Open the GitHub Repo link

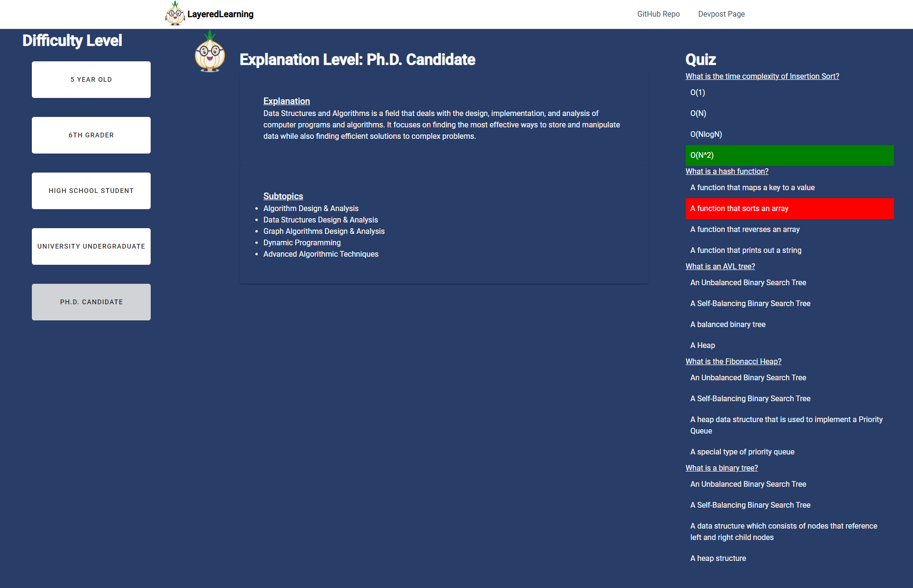[658, 14]
